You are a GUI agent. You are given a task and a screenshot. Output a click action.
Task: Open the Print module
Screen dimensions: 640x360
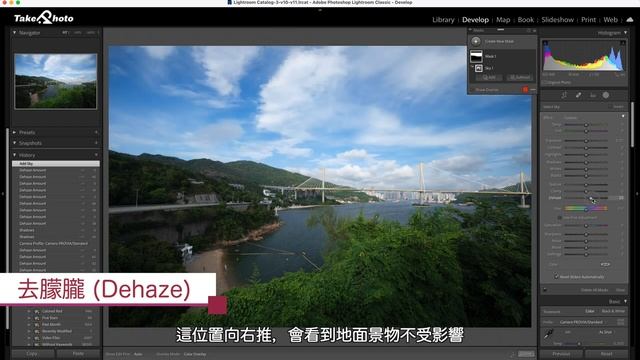tap(588, 20)
